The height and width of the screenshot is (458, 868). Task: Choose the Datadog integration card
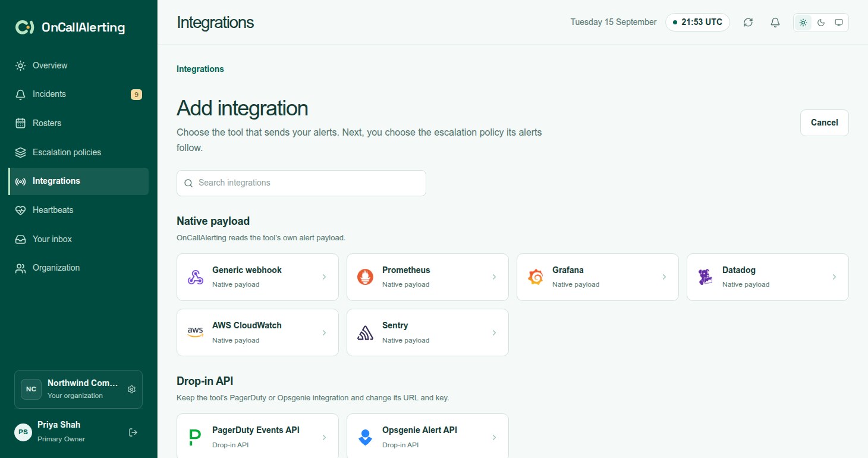click(x=768, y=277)
